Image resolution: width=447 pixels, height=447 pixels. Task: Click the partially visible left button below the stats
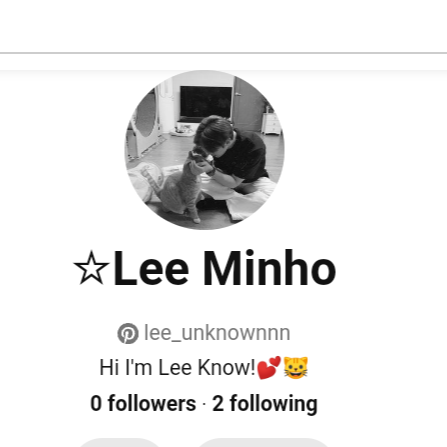(x=118, y=443)
